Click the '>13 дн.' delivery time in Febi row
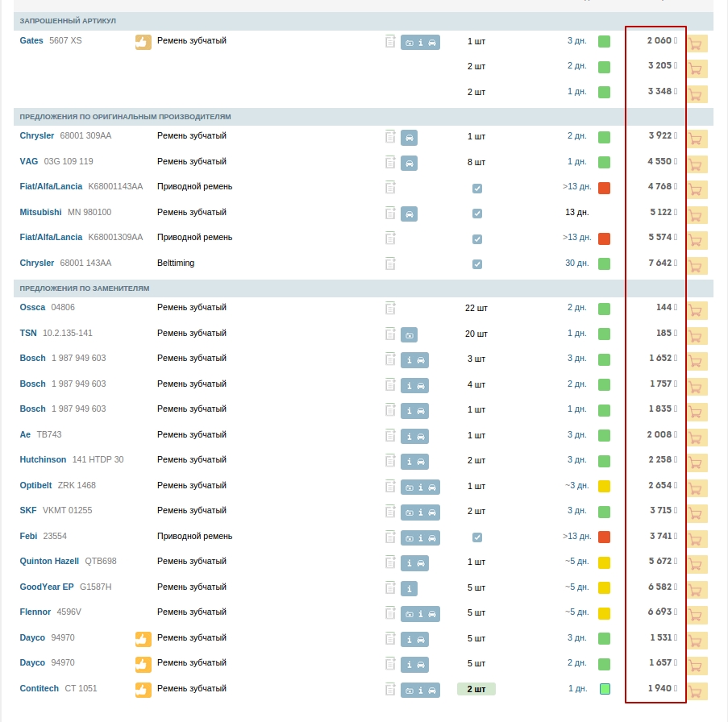Screen dimensions: 728x722 click(576, 536)
